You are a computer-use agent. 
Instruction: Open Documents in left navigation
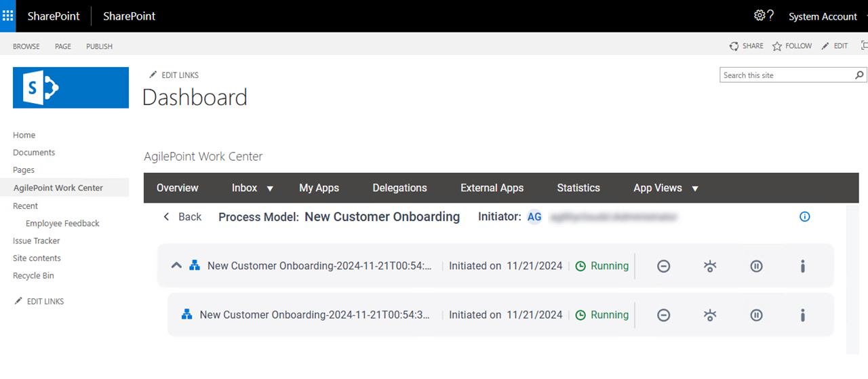click(34, 153)
